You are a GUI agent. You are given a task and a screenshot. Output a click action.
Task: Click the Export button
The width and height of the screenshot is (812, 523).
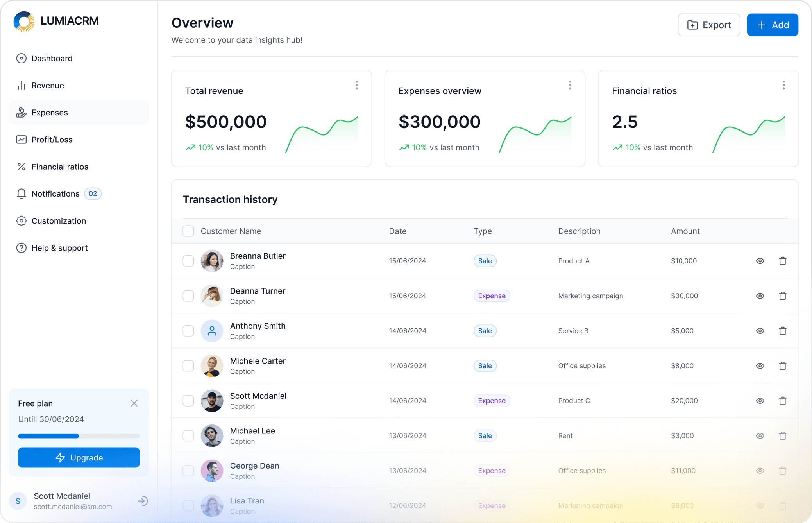pyautogui.click(x=708, y=24)
